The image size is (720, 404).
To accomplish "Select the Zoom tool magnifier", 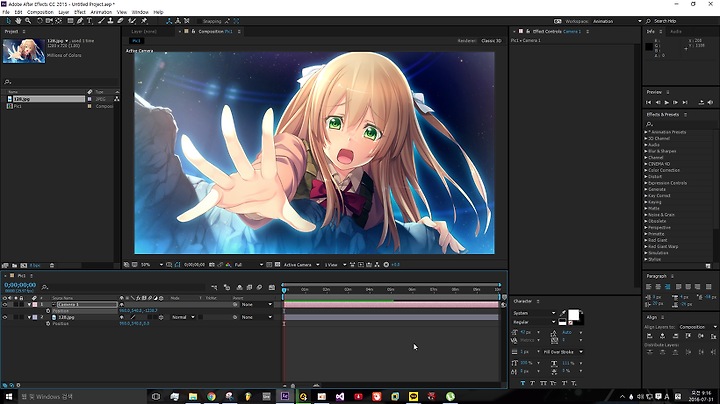I will click(28, 21).
